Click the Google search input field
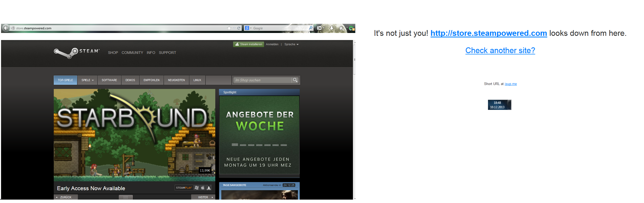This screenshot has width=644, height=203. 280,28
